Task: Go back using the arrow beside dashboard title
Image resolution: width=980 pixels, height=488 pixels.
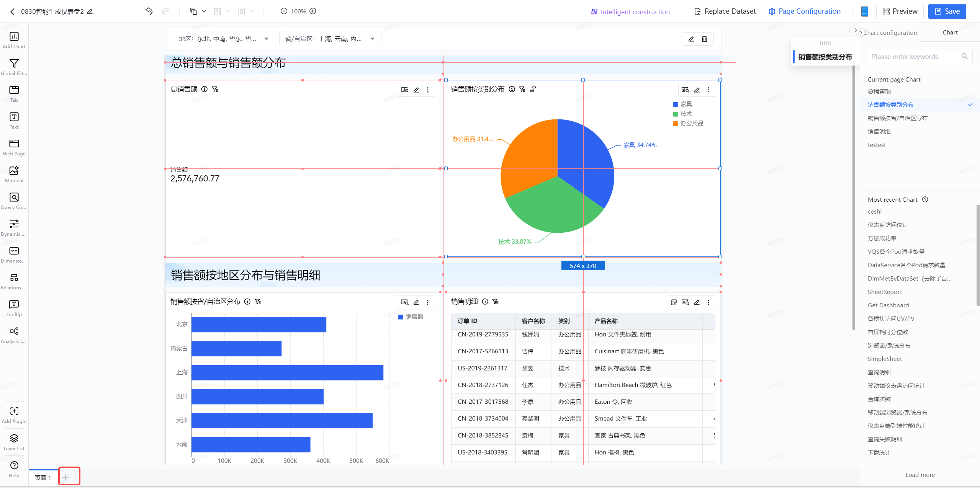Action: click(x=12, y=11)
